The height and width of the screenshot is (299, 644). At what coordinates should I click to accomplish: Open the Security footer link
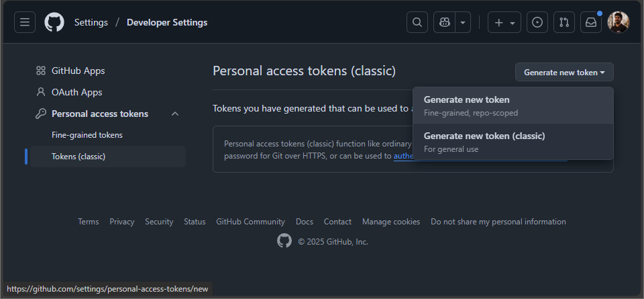[x=159, y=222]
